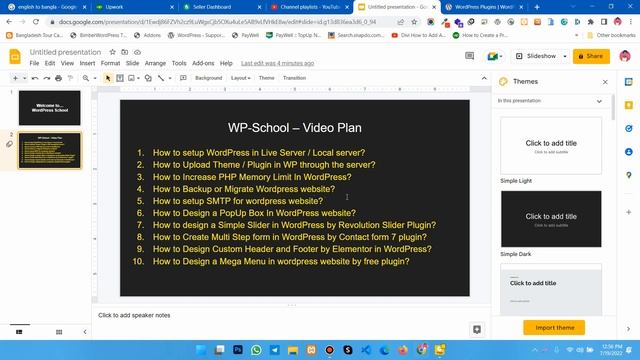Open Google Slides home logo

coord(15,57)
